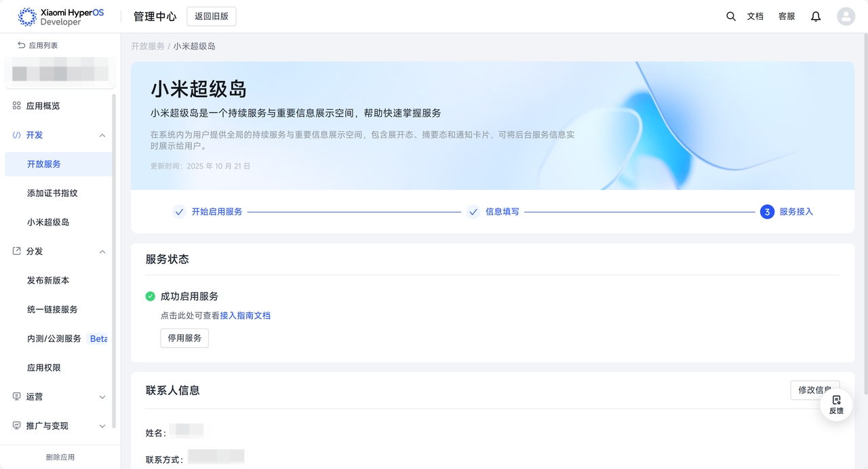Collapse the 开发 sidebar section
The image size is (868, 469).
click(102, 135)
